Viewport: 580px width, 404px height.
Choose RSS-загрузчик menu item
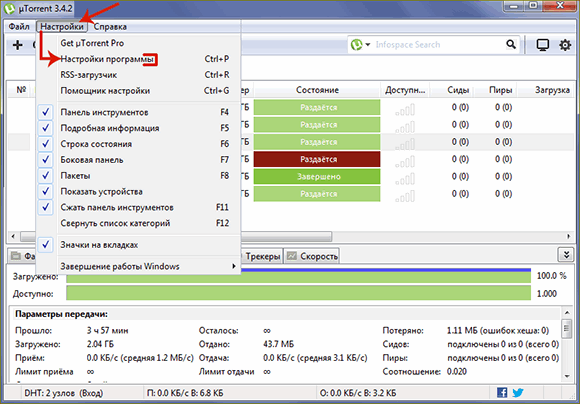point(138,75)
